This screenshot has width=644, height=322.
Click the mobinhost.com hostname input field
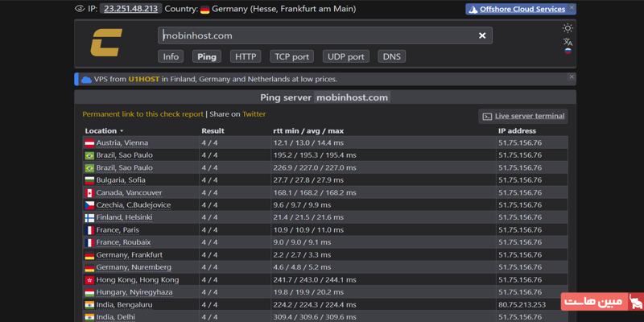(314, 35)
